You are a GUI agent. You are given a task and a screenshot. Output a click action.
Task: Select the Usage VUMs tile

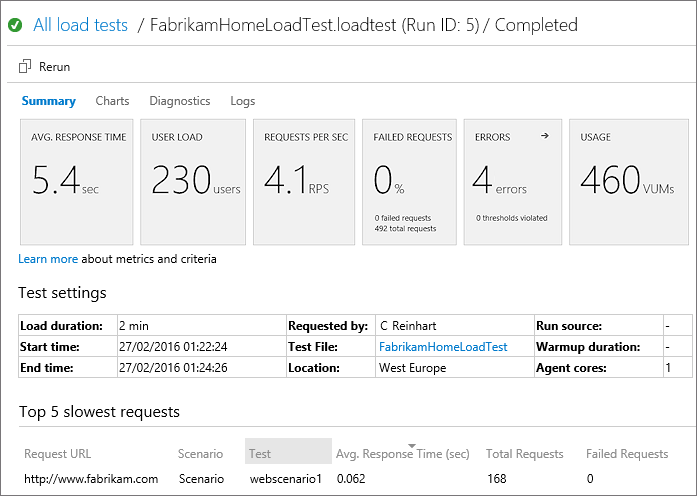628,181
